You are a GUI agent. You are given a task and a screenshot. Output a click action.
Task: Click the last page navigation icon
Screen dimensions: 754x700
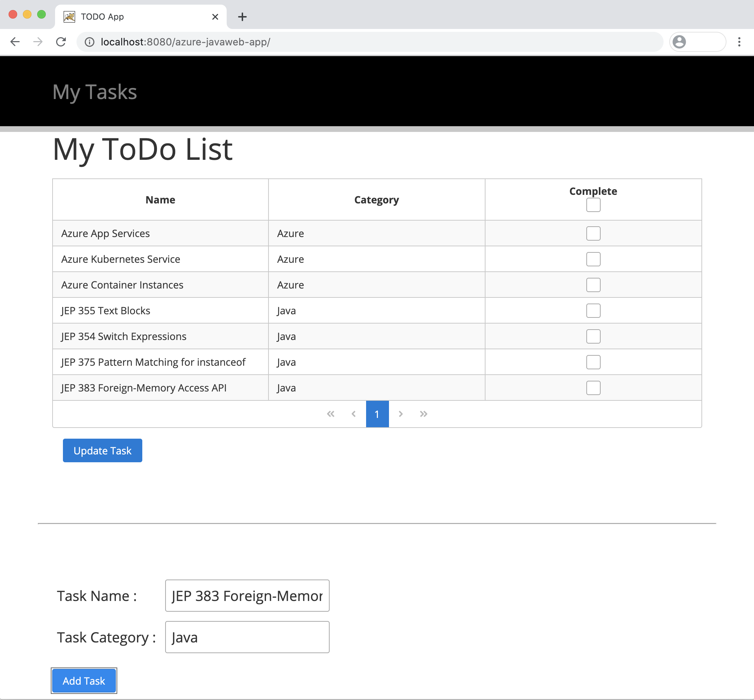[423, 414]
